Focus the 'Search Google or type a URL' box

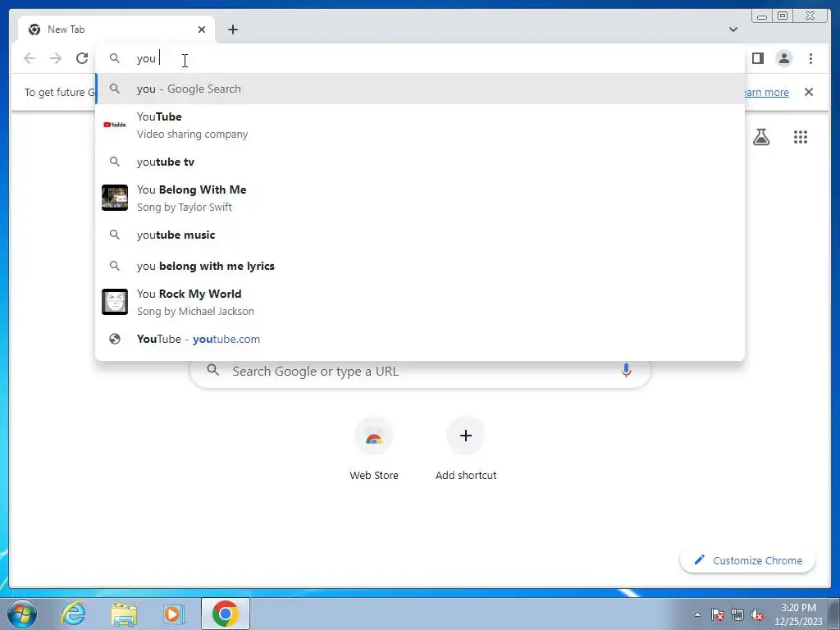click(x=420, y=371)
